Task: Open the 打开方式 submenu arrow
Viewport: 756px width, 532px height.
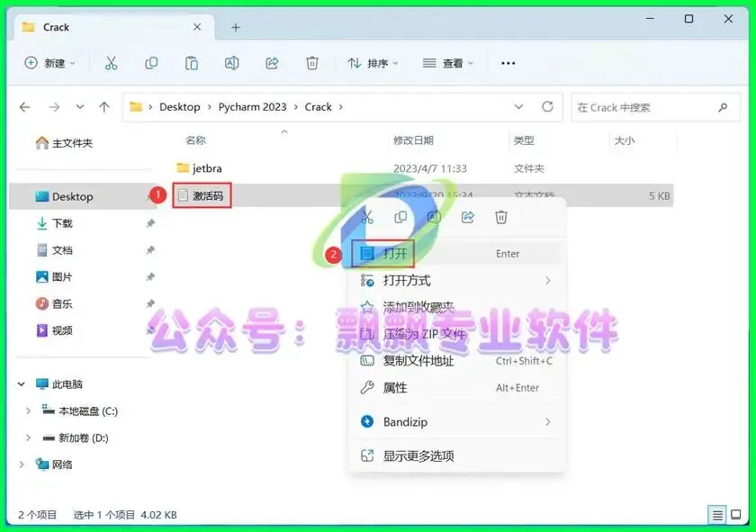Action: coord(547,280)
